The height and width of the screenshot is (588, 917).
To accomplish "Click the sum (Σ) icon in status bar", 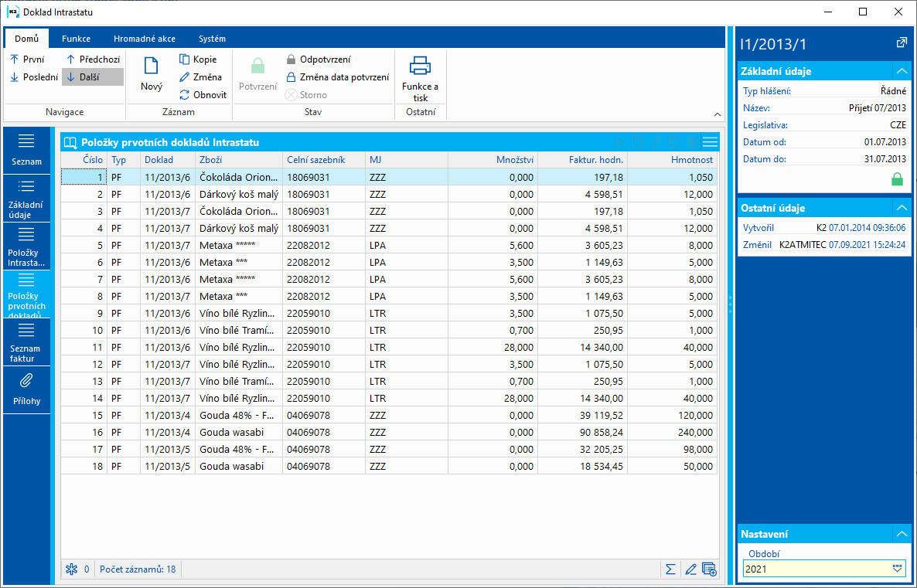I will coord(670,569).
